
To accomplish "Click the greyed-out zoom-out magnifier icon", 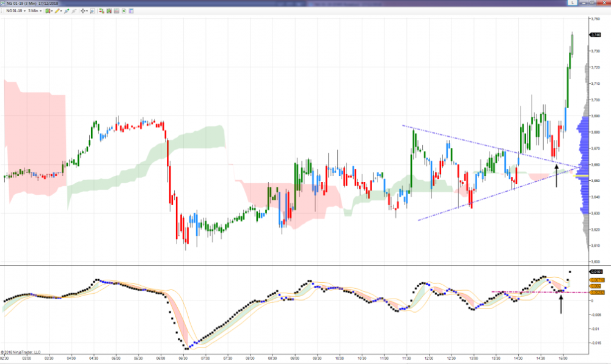I will tap(73, 11).
